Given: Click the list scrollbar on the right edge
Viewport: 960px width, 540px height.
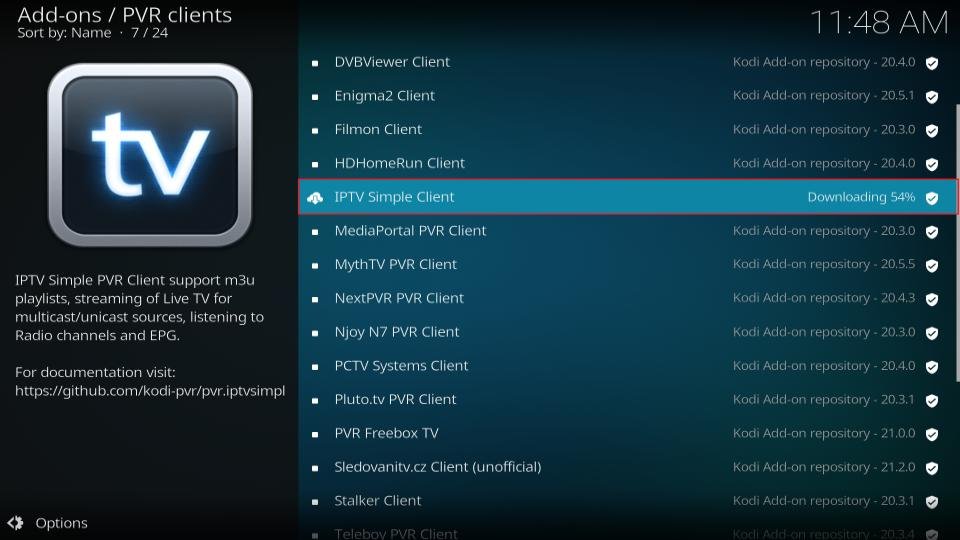Looking at the screenshot, I should point(957,244).
